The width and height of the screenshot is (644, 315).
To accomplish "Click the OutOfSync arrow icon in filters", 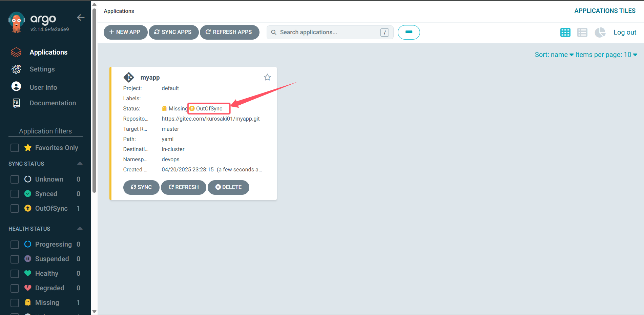I will click(28, 208).
